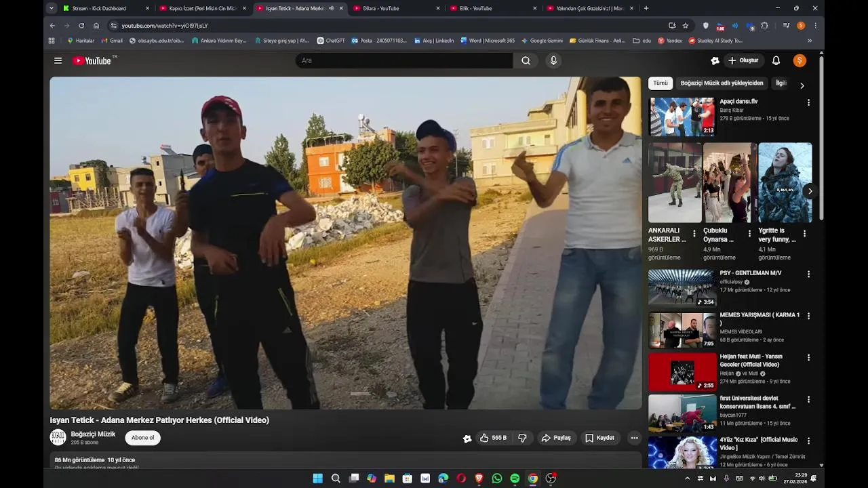Switch to Yakından Çok Güzelsiniz tab
Viewport: 868px width, 488px height.
(x=591, y=8)
